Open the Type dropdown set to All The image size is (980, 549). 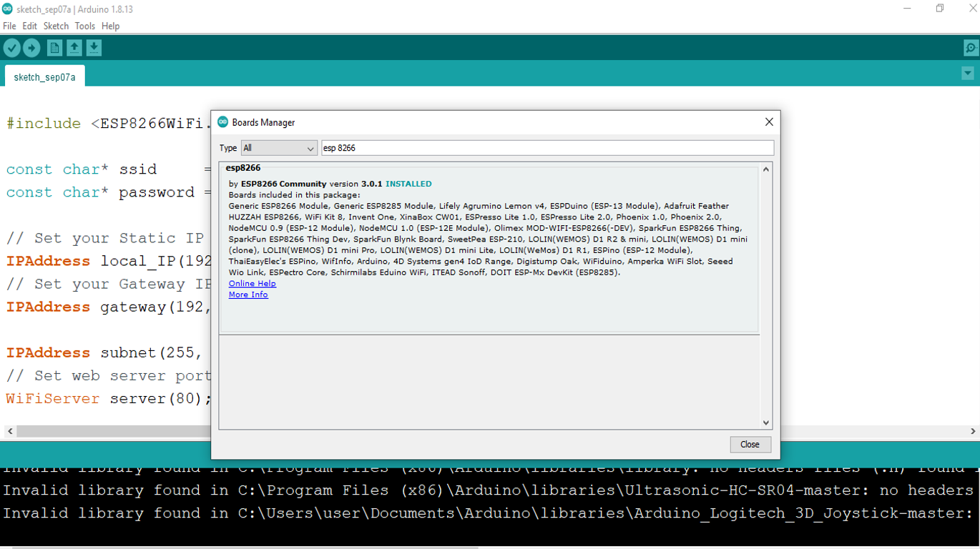(279, 148)
